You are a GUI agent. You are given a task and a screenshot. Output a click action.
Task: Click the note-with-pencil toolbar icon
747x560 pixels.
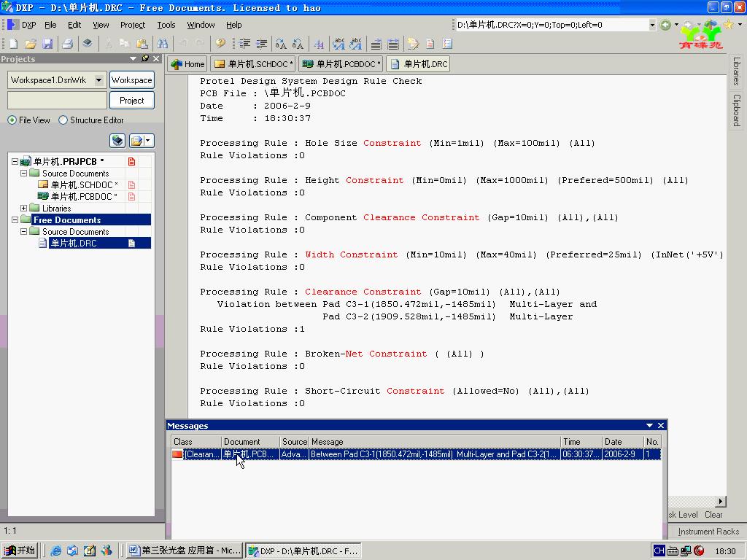[x=413, y=44]
